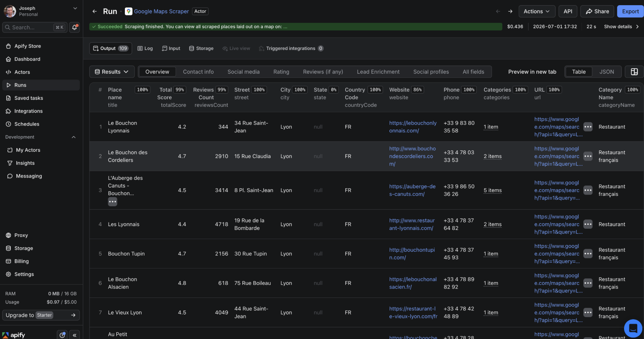
Task: Expand URL ellipsis for Bouchon Tupin row
Action: point(588,254)
